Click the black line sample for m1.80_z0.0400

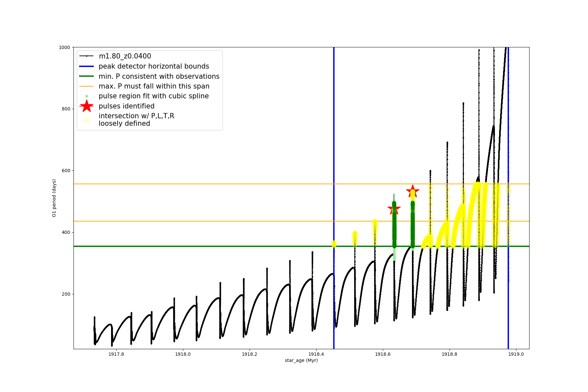click(x=87, y=56)
